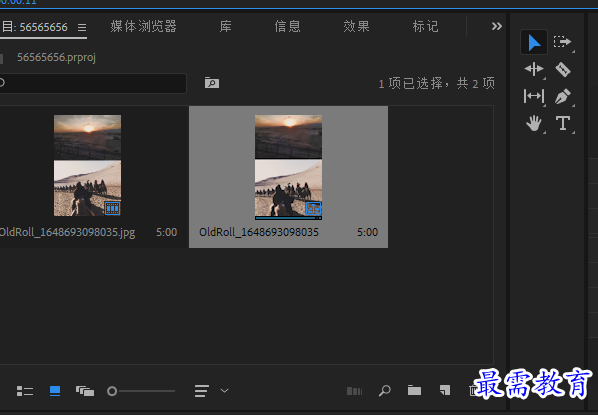
Task: Select the Ripple Edit tool
Action: [x=534, y=69]
